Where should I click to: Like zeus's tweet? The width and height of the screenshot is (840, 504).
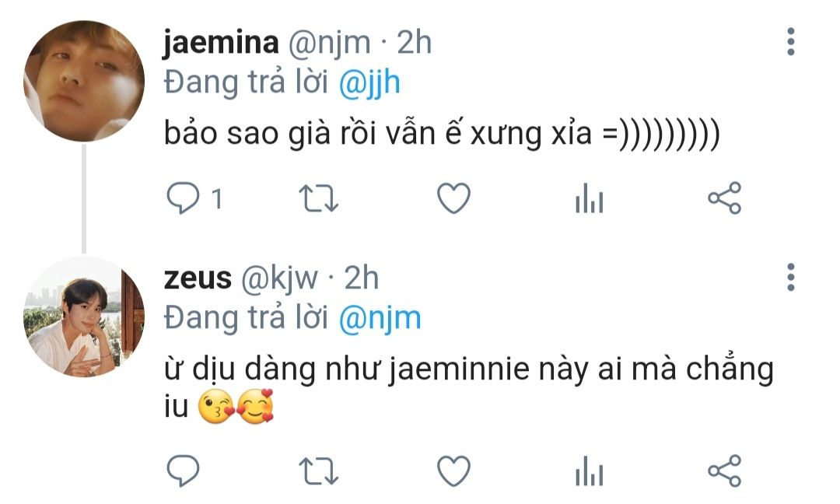tap(453, 471)
